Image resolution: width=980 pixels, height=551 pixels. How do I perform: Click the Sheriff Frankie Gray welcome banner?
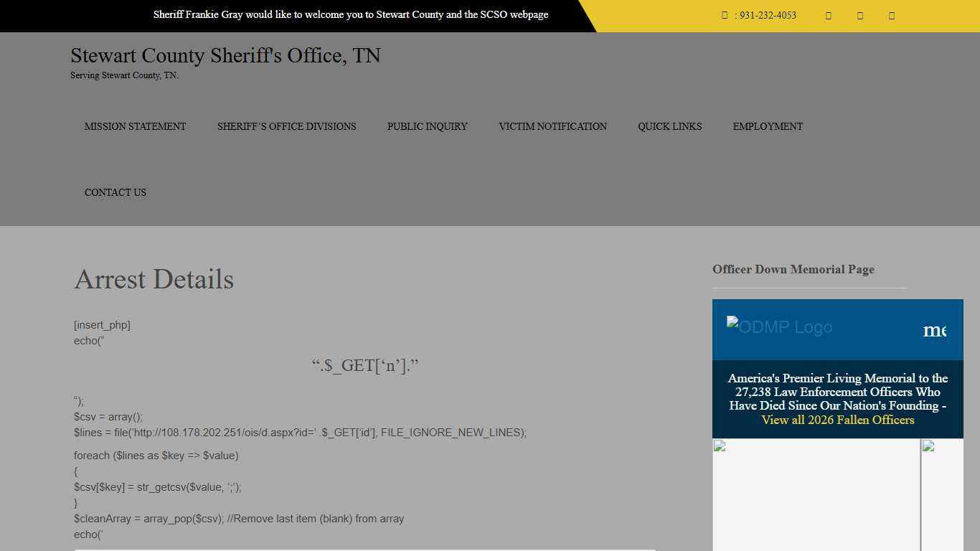(351, 14)
